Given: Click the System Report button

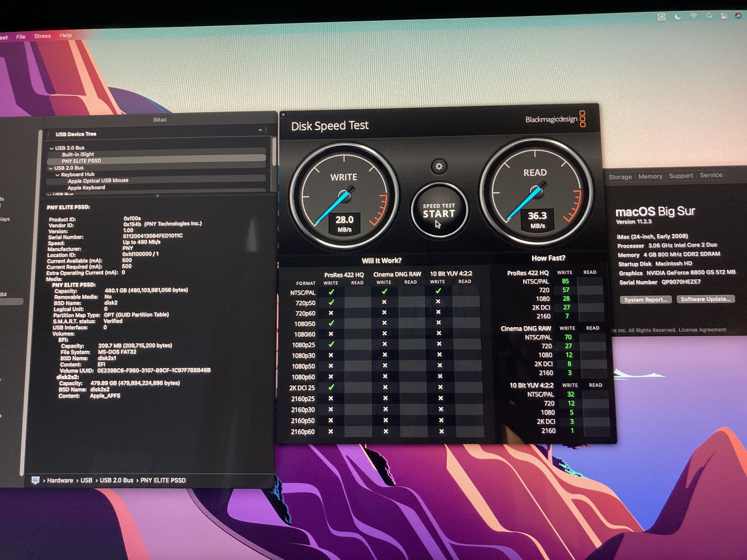Looking at the screenshot, I should pyautogui.click(x=645, y=299).
